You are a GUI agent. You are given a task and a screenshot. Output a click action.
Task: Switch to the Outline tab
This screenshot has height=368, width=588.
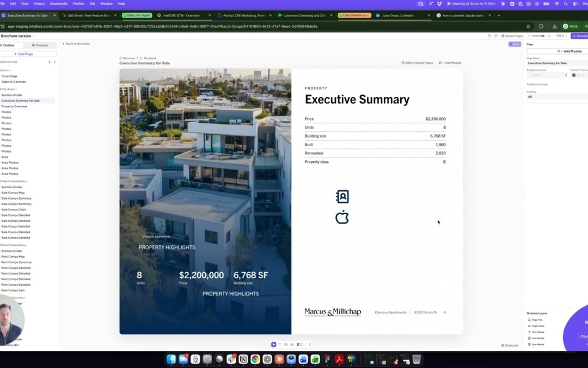tap(11, 45)
